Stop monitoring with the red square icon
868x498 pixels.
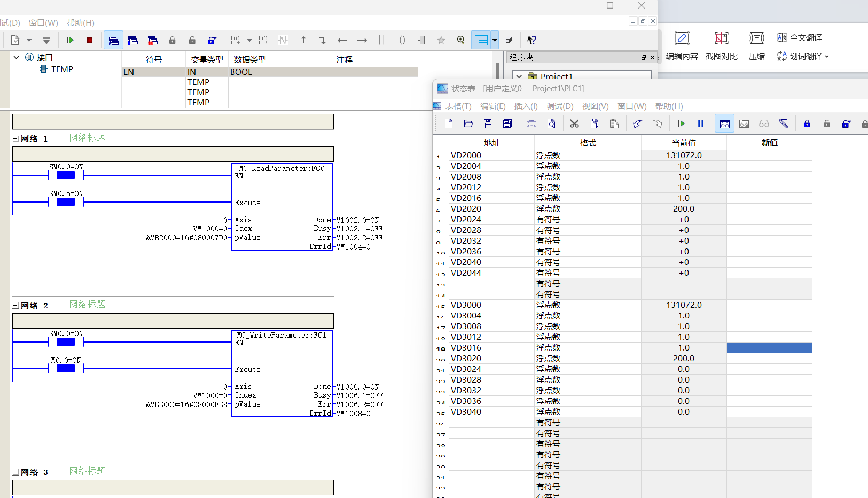pos(90,40)
